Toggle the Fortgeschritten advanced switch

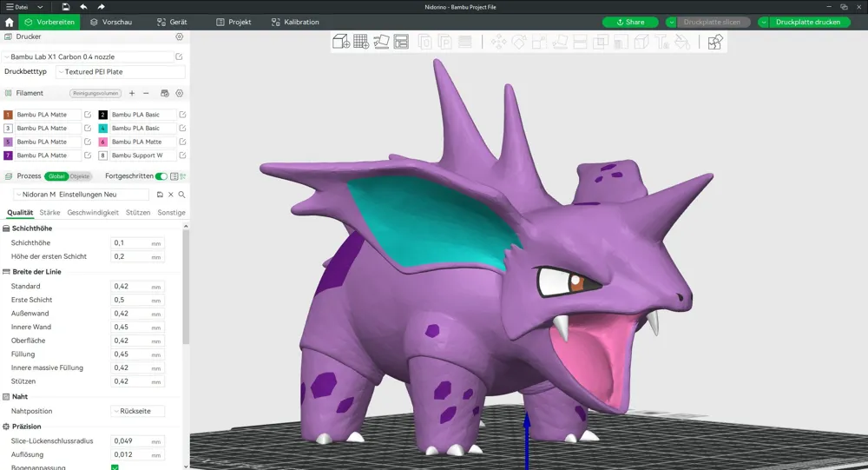[x=161, y=176]
